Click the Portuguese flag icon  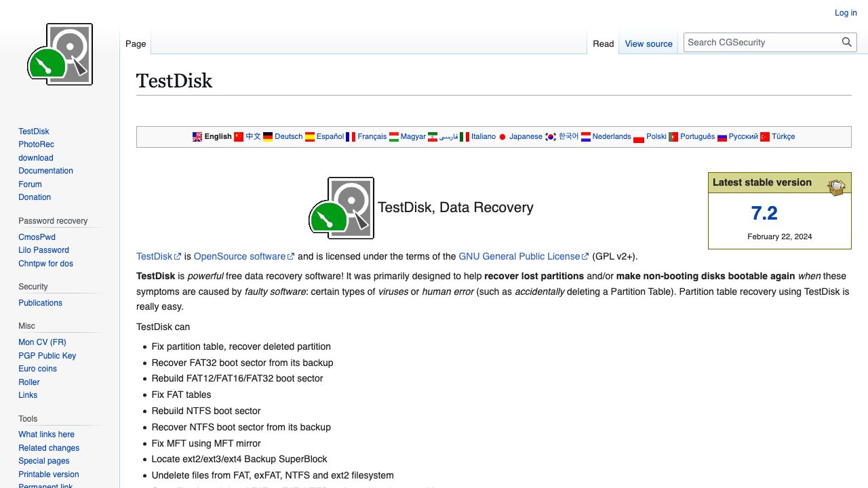(x=673, y=137)
